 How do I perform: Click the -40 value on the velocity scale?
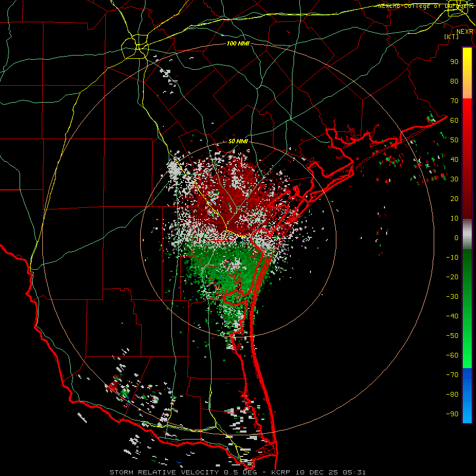[x=452, y=316]
